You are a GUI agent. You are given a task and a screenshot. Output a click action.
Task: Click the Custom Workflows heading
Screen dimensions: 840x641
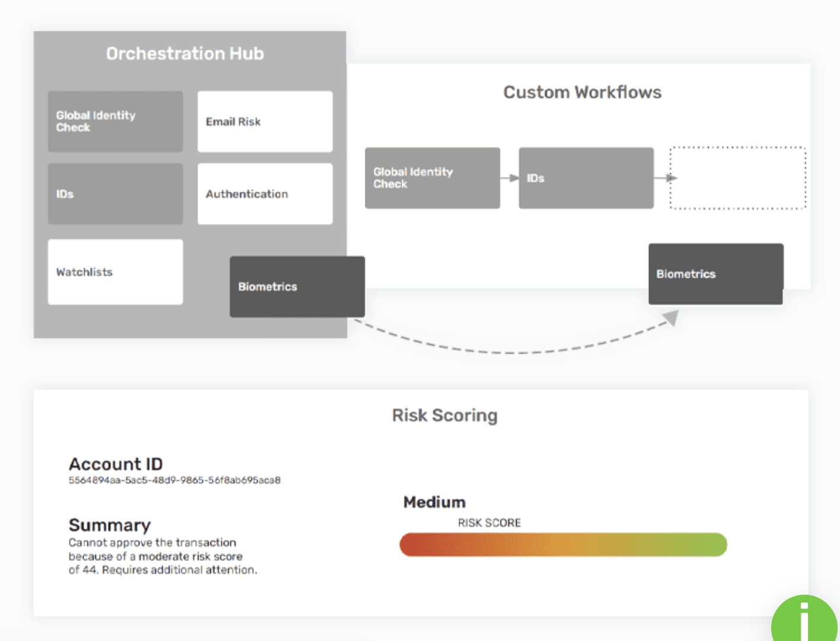point(583,92)
